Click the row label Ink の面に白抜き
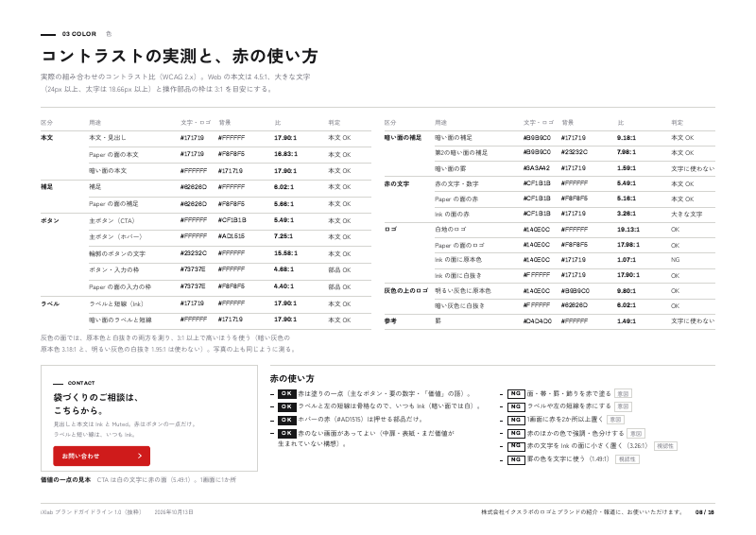Image resolution: width=756 pixels, height=535 pixels. coord(458,275)
